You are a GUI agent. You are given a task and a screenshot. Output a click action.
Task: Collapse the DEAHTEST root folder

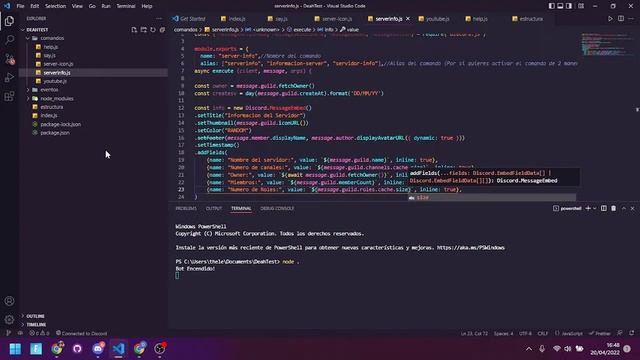point(37,30)
